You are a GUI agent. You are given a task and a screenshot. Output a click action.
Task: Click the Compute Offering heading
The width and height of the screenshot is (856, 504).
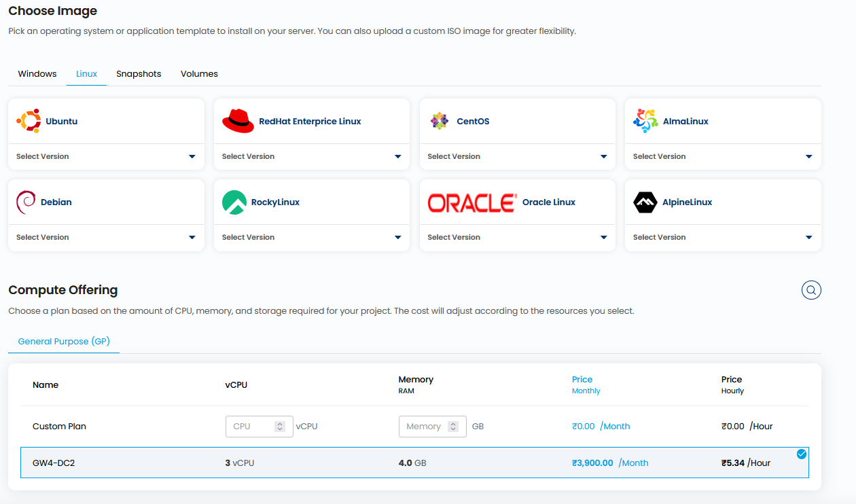tap(63, 291)
